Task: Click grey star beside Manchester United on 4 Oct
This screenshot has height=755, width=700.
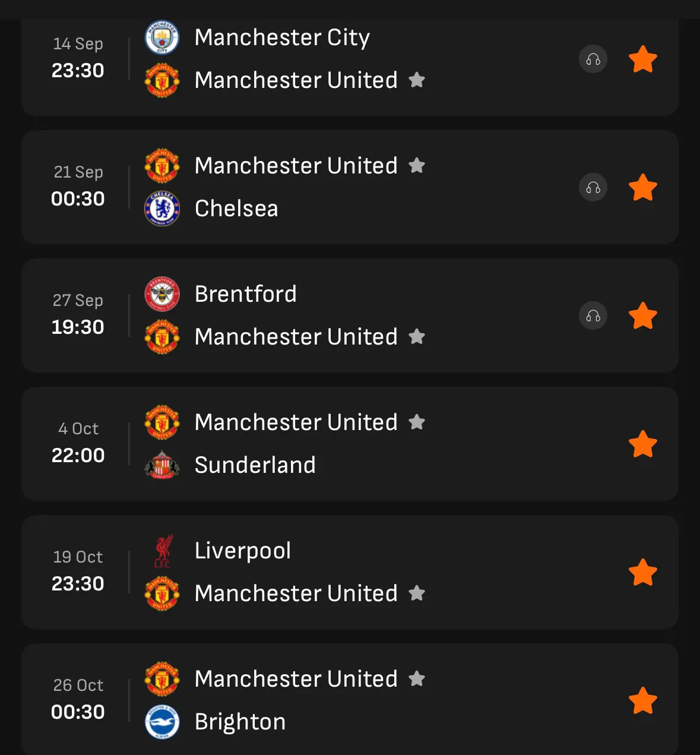Action: pyautogui.click(x=417, y=422)
